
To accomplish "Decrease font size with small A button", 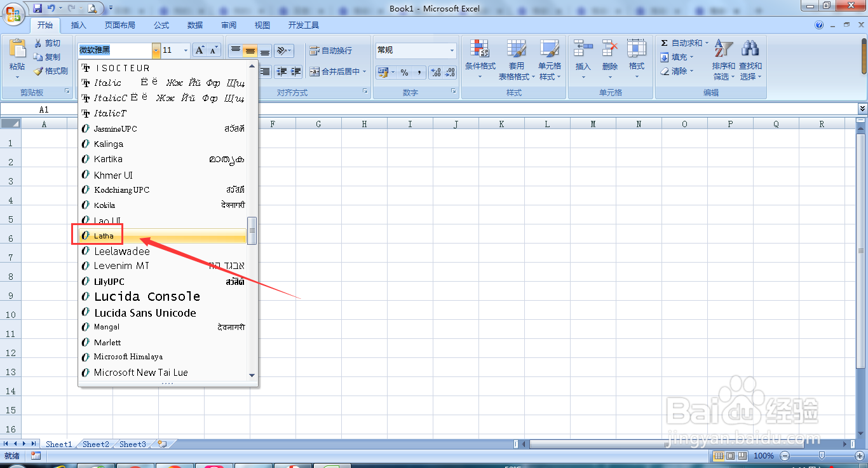I will point(214,50).
